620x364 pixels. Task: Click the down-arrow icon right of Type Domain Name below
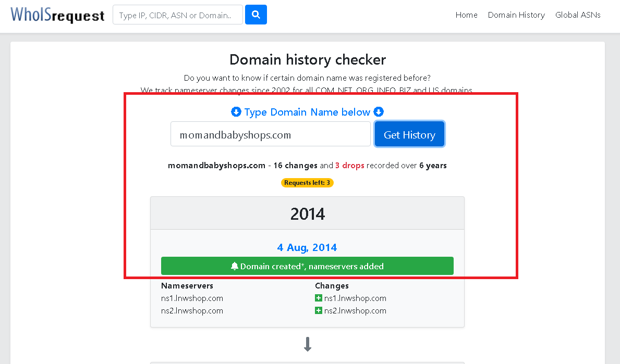(379, 112)
